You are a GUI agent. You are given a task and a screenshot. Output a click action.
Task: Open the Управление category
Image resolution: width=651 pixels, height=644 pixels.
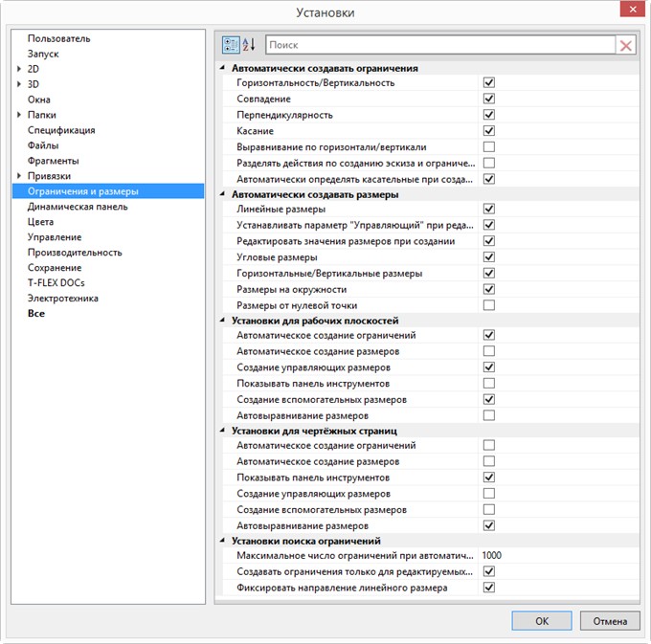[x=55, y=237]
